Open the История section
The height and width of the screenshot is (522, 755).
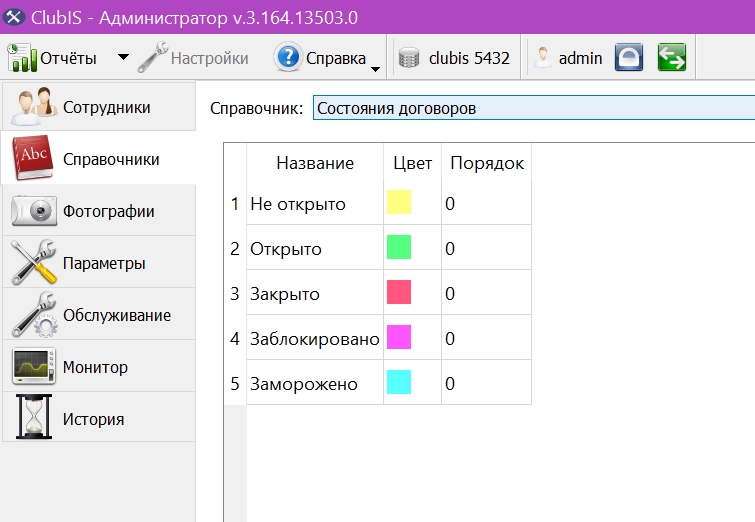pyautogui.click(x=99, y=418)
